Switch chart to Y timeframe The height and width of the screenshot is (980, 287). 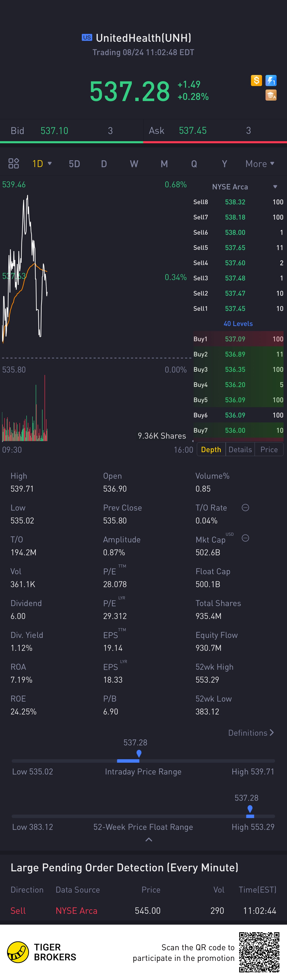pyautogui.click(x=224, y=164)
